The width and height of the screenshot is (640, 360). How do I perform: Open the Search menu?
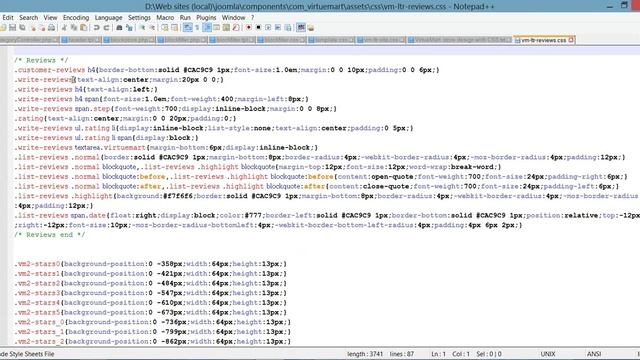coord(28,18)
